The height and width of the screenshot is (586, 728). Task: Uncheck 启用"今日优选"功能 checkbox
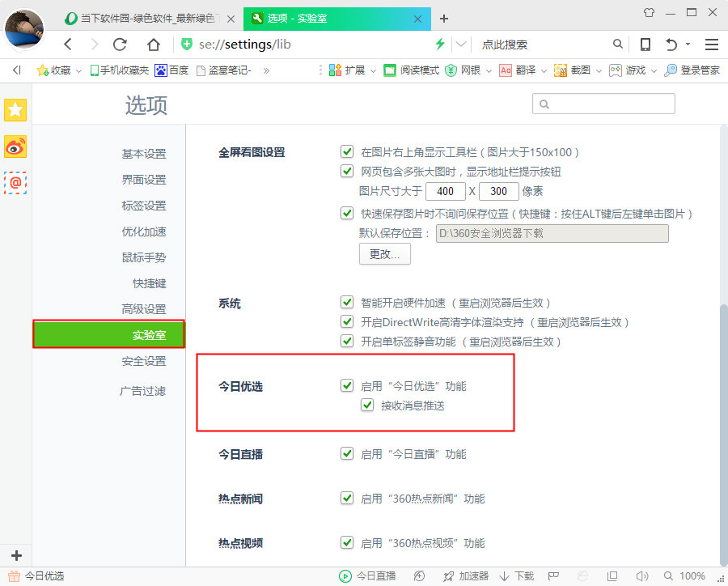(347, 386)
